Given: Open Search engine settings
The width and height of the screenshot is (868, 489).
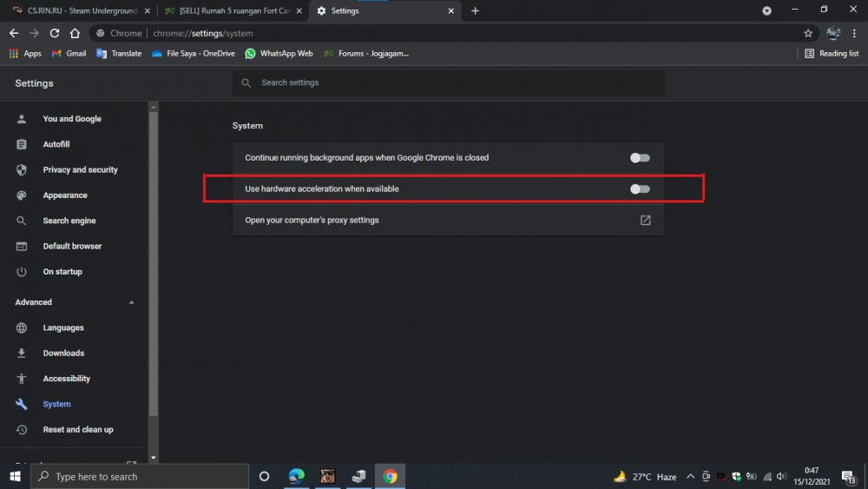Looking at the screenshot, I should 69,221.
